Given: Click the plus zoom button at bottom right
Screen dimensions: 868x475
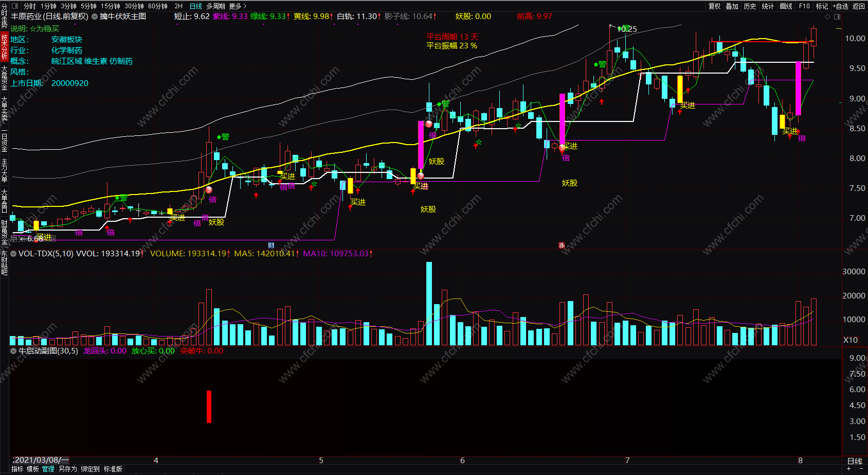Looking at the screenshot, I should 849,469.
